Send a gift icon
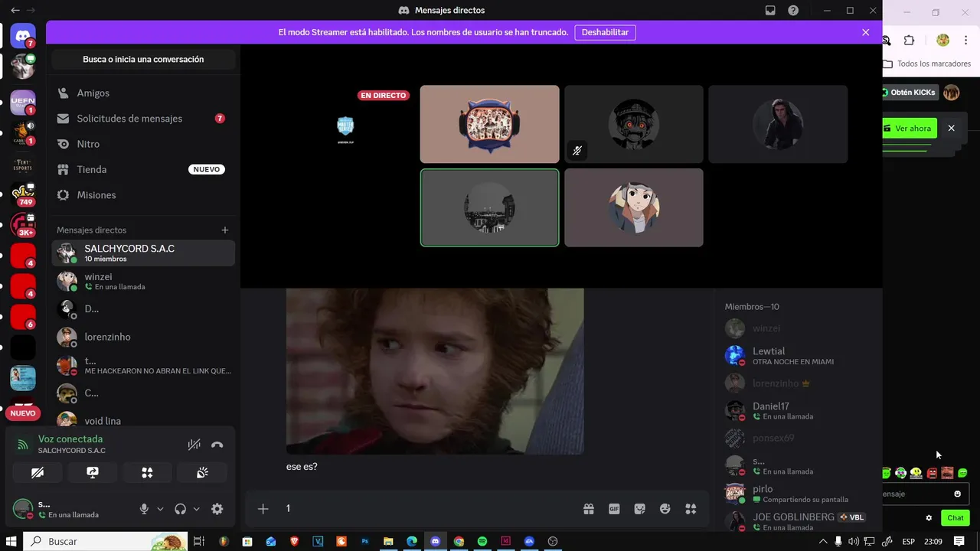 (589, 509)
